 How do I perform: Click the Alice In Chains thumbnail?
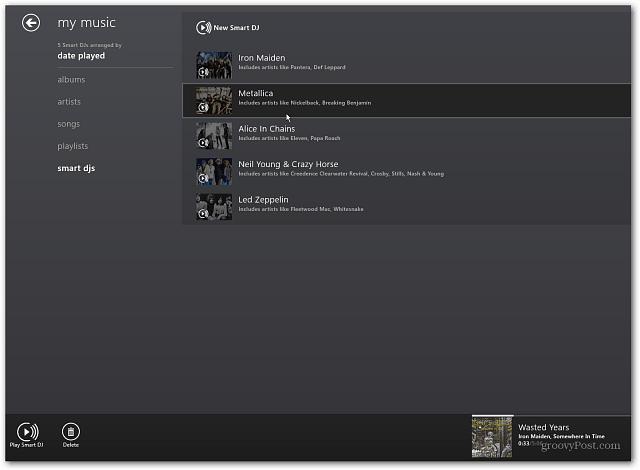(214, 136)
